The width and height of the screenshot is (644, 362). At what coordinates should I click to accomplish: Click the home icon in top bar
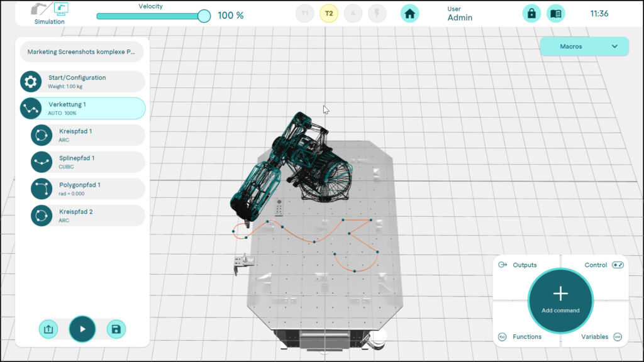[x=410, y=13]
